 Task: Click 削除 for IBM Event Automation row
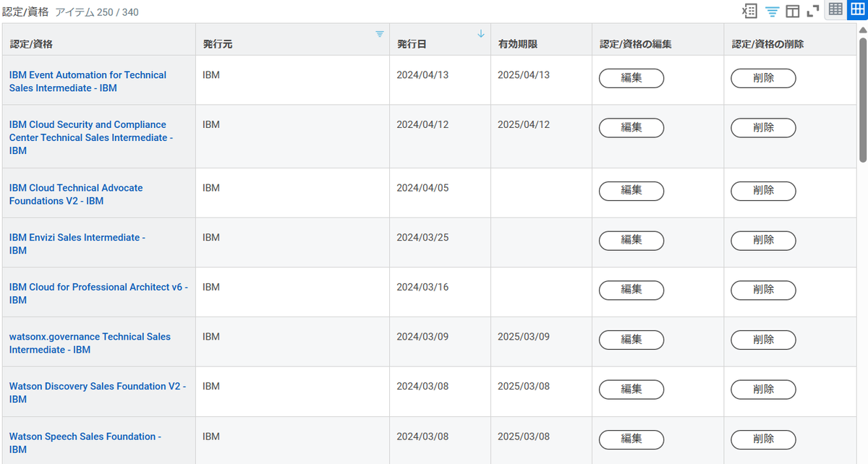click(x=763, y=78)
